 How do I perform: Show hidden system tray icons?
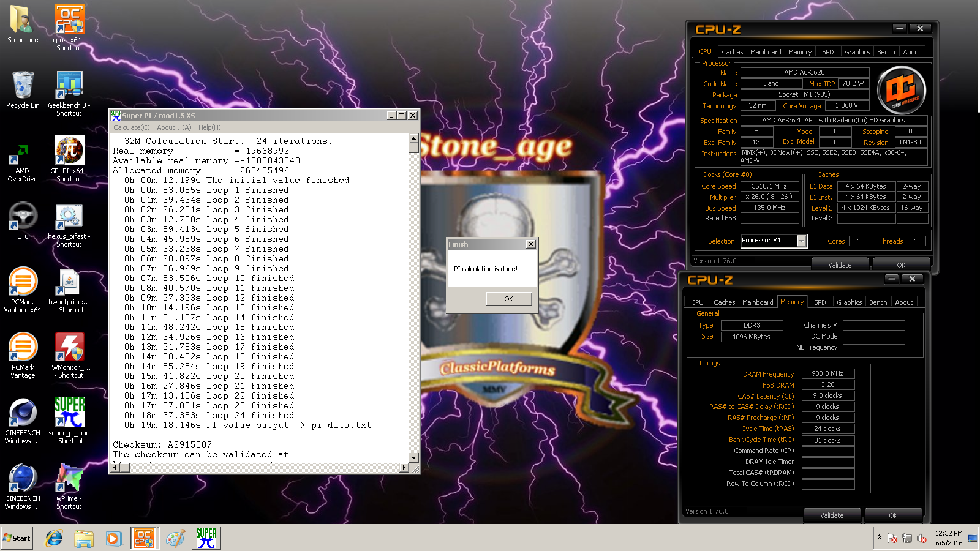pos(879,538)
